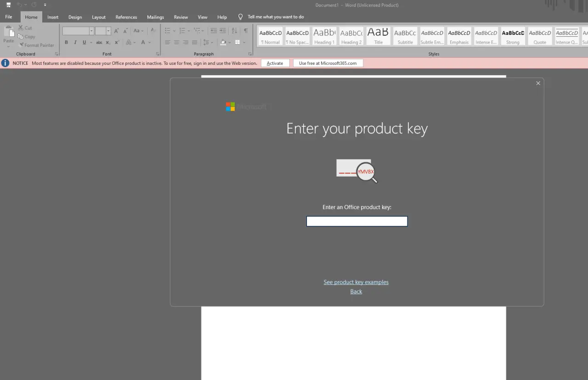Image resolution: width=588 pixels, height=380 pixels.
Task: Click the Paste clipboard icon
Action: click(8, 31)
